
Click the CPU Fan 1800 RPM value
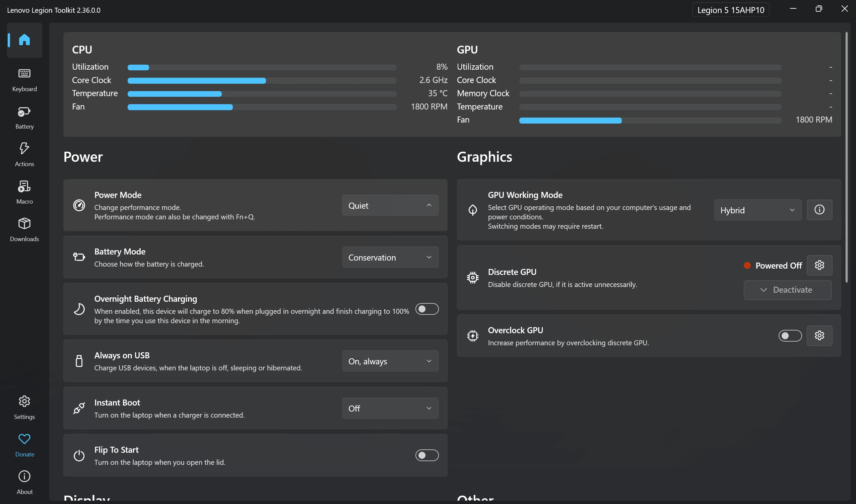point(429,106)
